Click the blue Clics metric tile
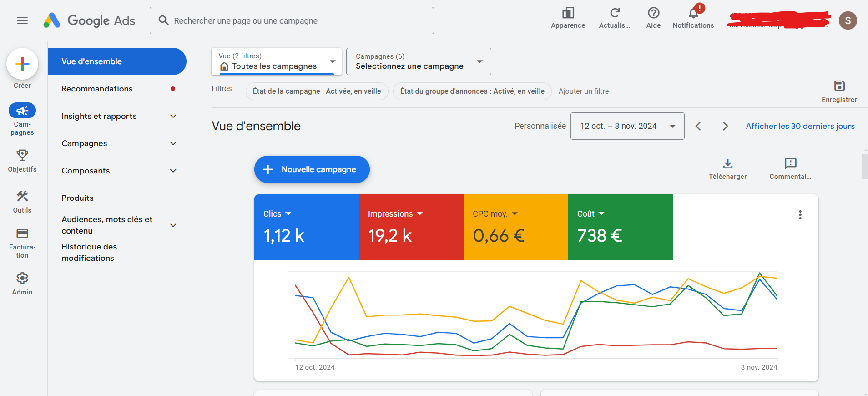This screenshot has height=396, width=868. 306,227
